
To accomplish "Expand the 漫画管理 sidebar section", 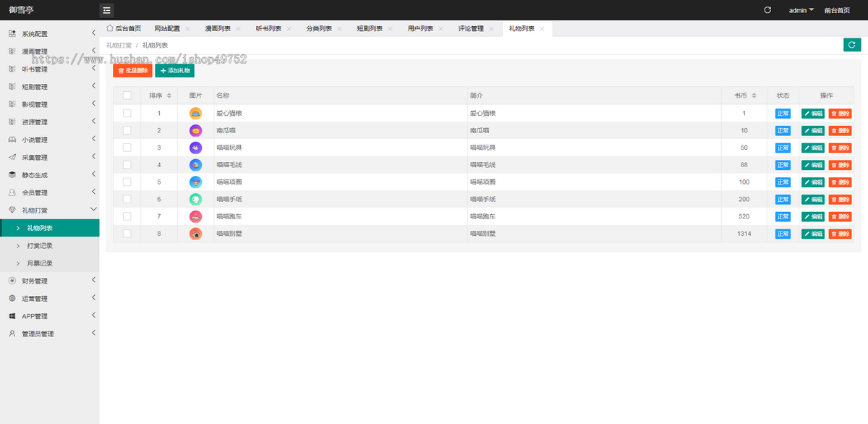I will (49, 51).
